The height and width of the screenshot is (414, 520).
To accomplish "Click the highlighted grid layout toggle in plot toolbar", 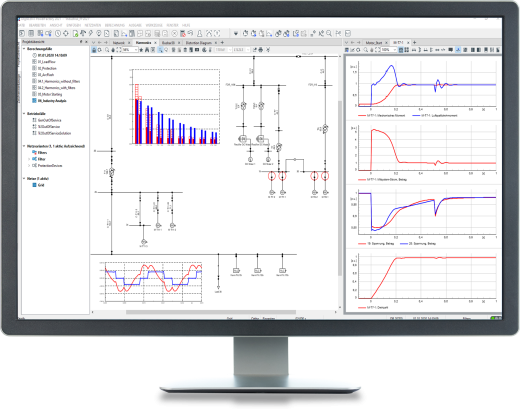I will coord(401,50).
